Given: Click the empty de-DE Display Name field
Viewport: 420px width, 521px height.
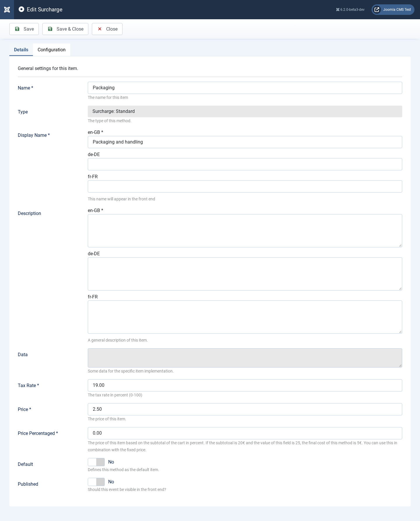Looking at the screenshot, I should click(x=245, y=164).
